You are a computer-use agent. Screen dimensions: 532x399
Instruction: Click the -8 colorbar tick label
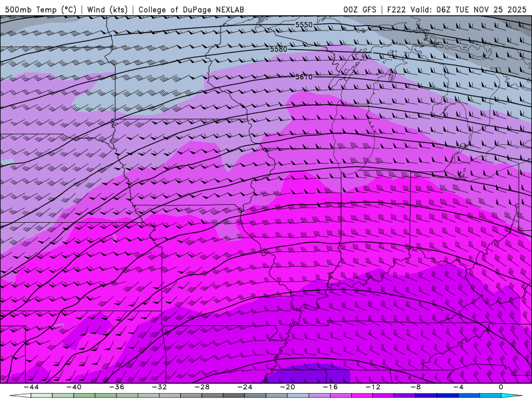pyautogui.click(x=416, y=387)
